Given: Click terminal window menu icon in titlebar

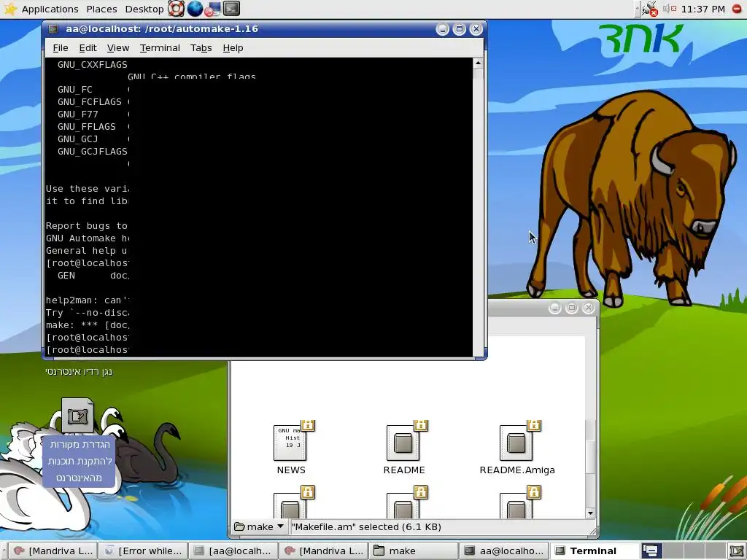Looking at the screenshot, I should coord(53,29).
